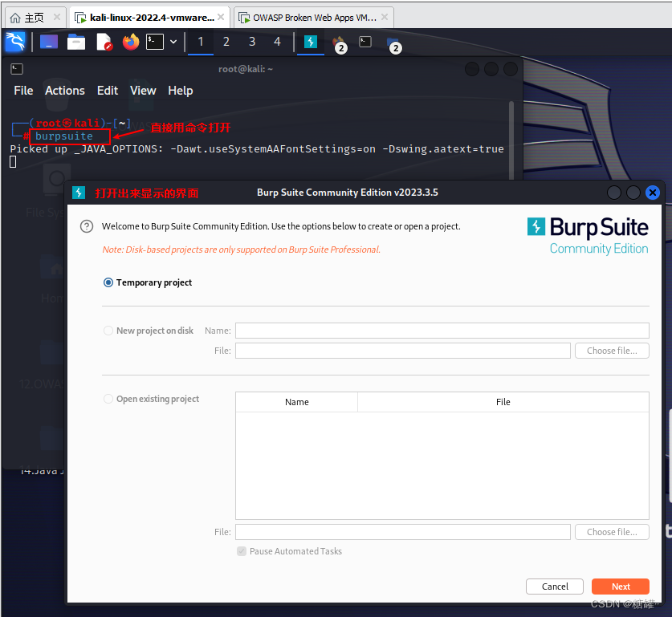Viewport: 672px width, 617px height.
Task: Open the terminal profile dropdown in the taskbar
Action: coord(173,43)
